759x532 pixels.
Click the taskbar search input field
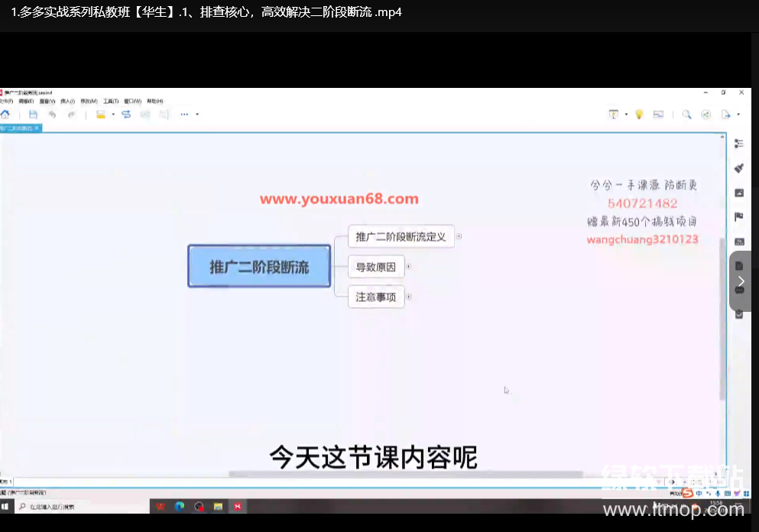pos(76,506)
